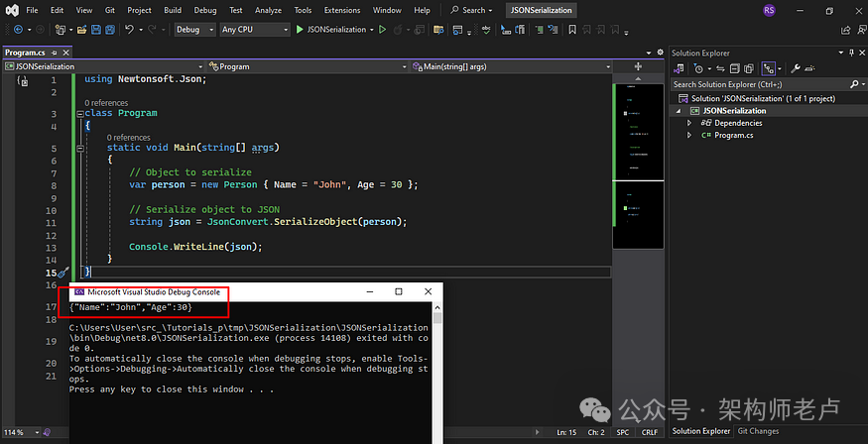Switch views icon in Solution Explorer toolbar

click(679, 69)
